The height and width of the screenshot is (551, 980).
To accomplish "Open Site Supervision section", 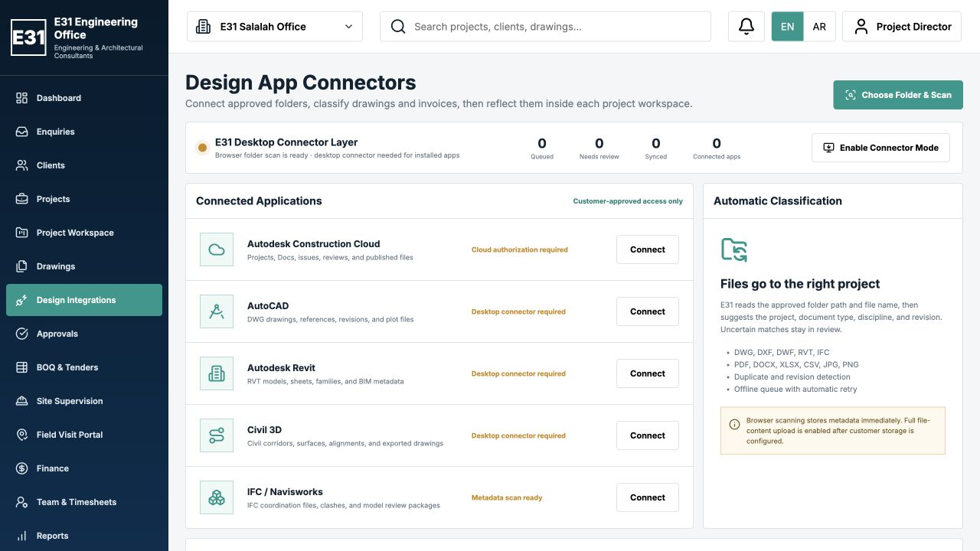I will 84,401.
